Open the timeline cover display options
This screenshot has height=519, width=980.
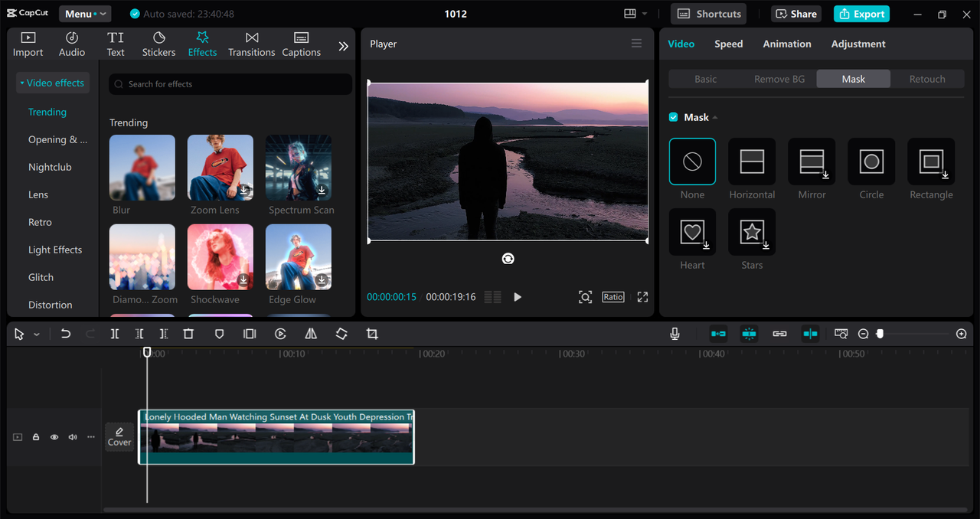tap(841, 334)
